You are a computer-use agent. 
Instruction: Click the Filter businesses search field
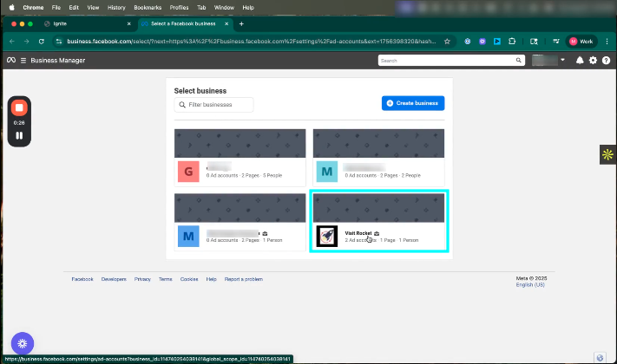point(214,105)
